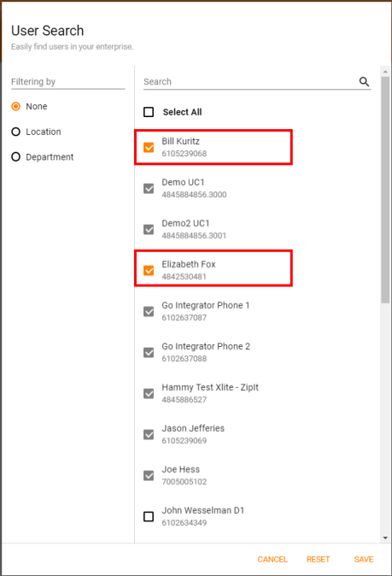Image resolution: width=392 pixels, height=576 pixels.
Task: Toggle the Go Integrator Phone 2 checkbox
Action: tap(149, 353)
